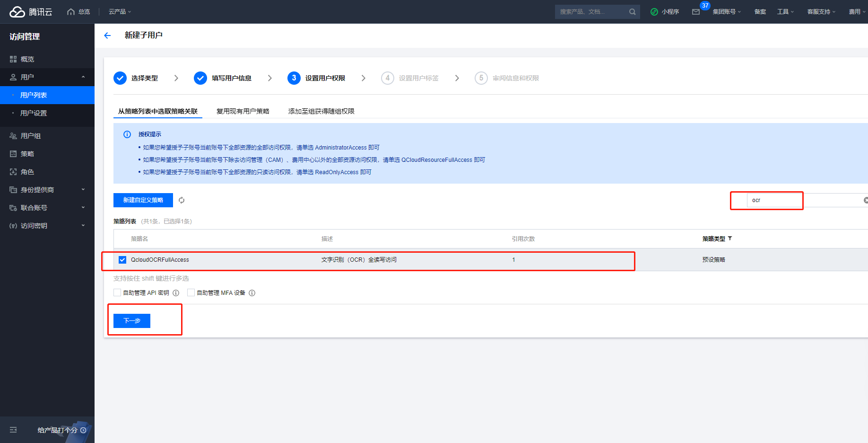Screen dimensions: 868x443
Task: Uncheck the QcloudOCRFullAccess policy checkbox
Action: [122, 260]
